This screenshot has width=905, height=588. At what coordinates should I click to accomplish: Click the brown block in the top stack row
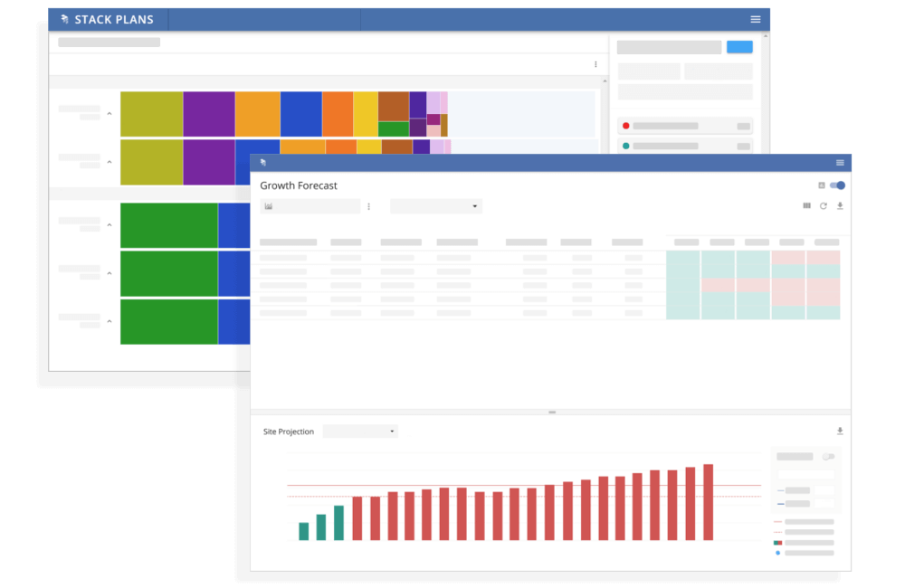point(394,106)
